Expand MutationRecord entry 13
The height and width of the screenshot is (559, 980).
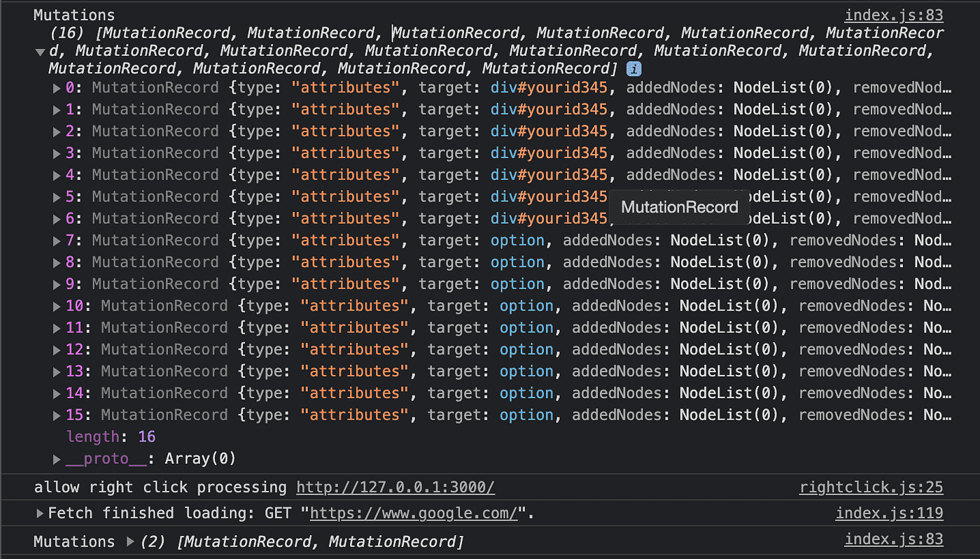(57, 372)
